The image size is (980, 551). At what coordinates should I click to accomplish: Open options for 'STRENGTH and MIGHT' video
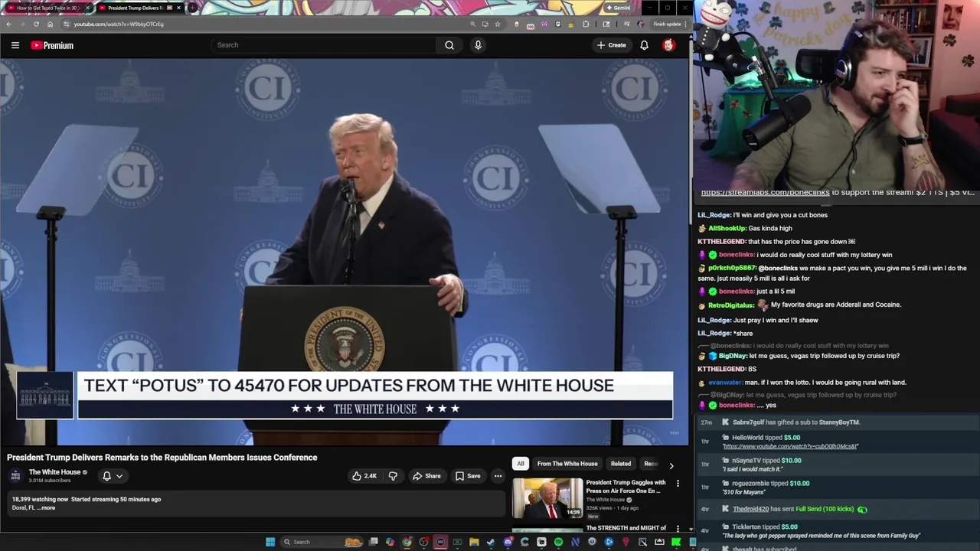click(678, 528)
